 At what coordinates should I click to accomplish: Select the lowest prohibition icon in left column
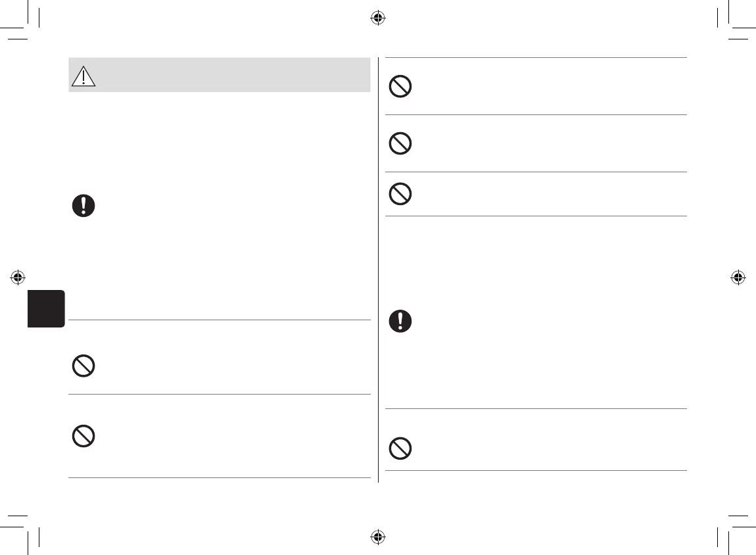coord(83,437)
